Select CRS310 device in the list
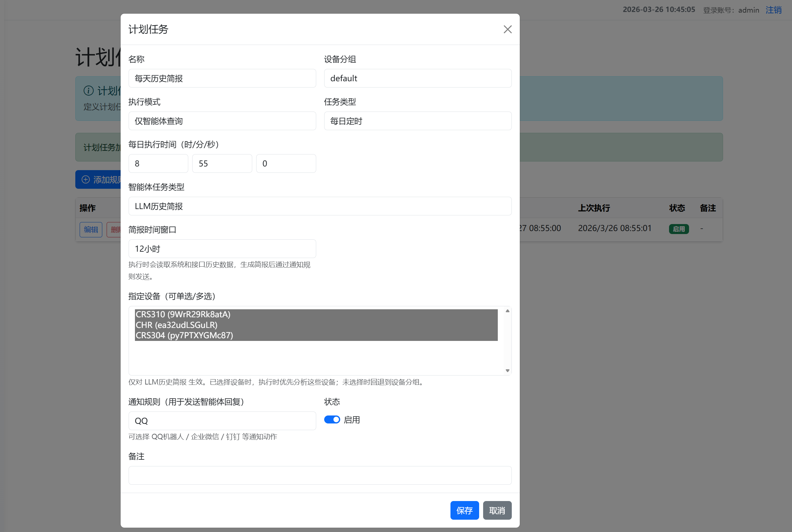 [183, 315]
